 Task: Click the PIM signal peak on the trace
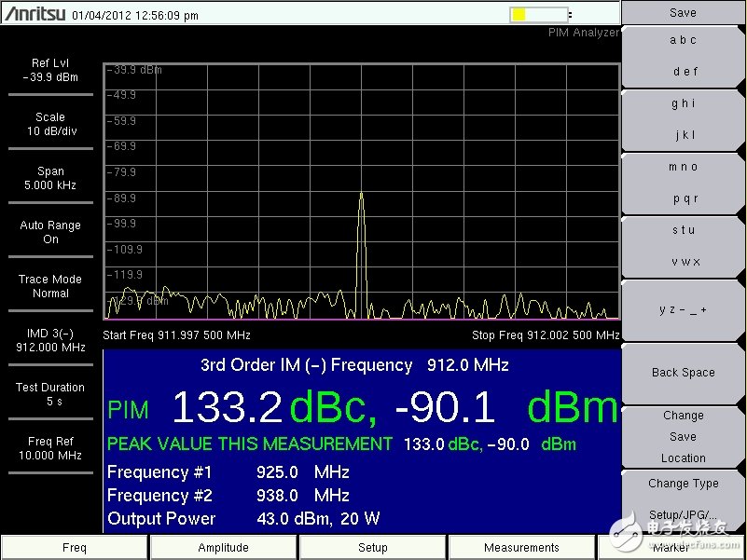361,195
